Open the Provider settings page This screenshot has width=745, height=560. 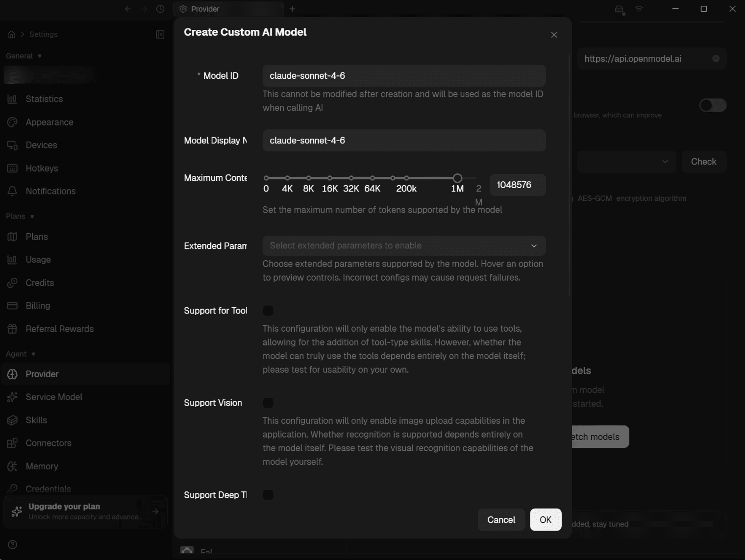85,374
